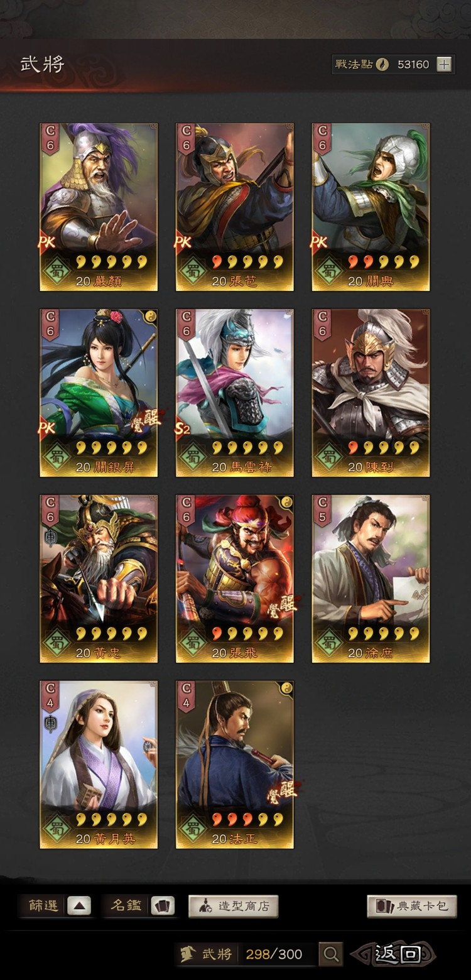Tap the 覺醒 badge on 關銀屏 card
This screenshot has width=471, height=980.
[x=146, y=420]
